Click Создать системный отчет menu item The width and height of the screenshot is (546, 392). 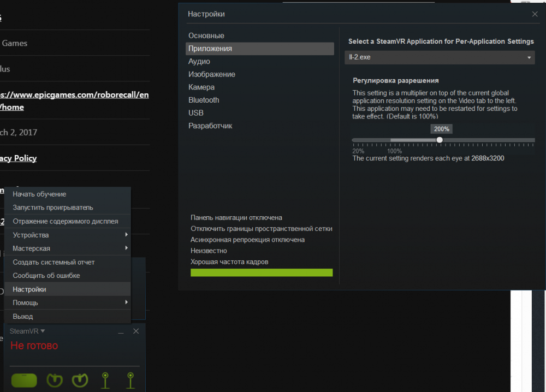coord(66,262)
